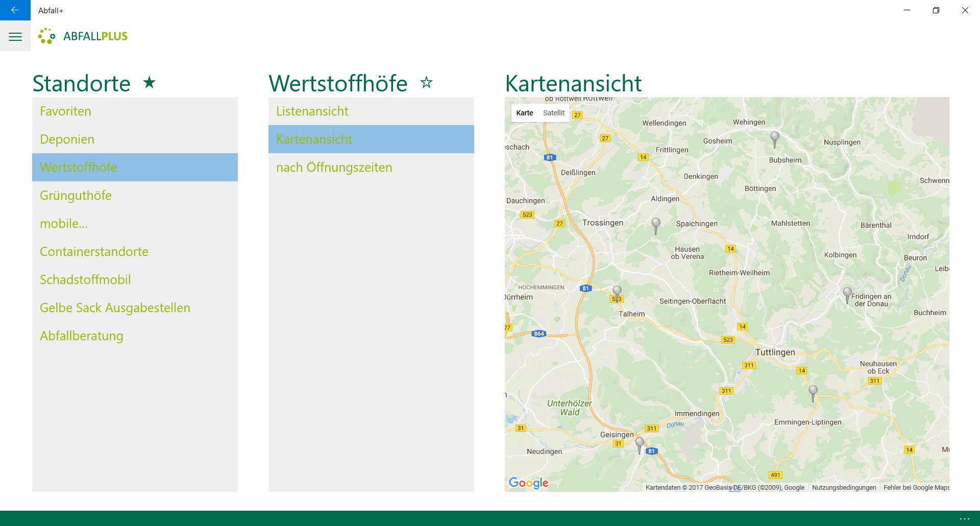Switch map to Satellit view
This screenshot has width=980, height=526.
coord(554,113)
